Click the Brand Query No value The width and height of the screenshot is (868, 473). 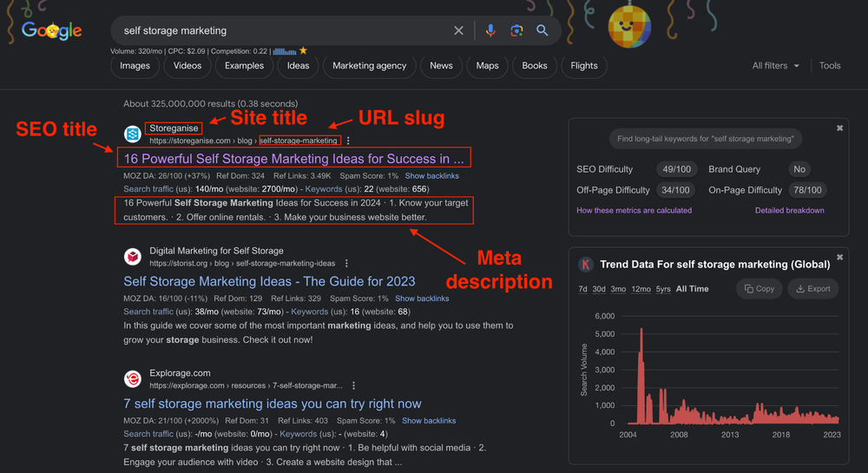(799, 169)
